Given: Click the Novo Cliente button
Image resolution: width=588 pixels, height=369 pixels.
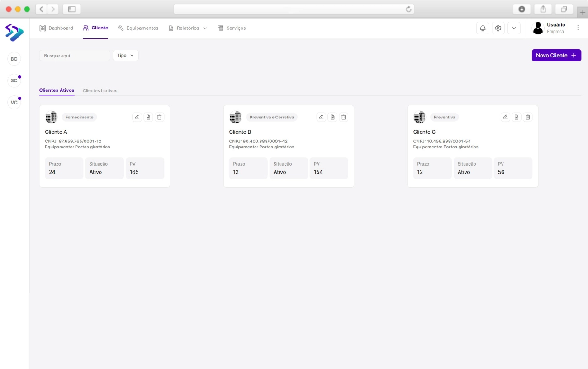Looking at the screenshot, I should [x=556, y=55].
